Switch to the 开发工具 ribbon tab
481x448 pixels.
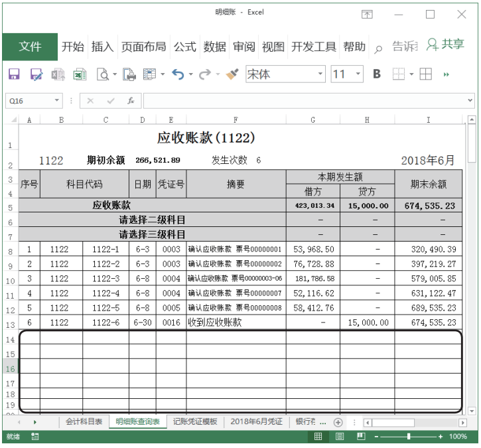314,47
